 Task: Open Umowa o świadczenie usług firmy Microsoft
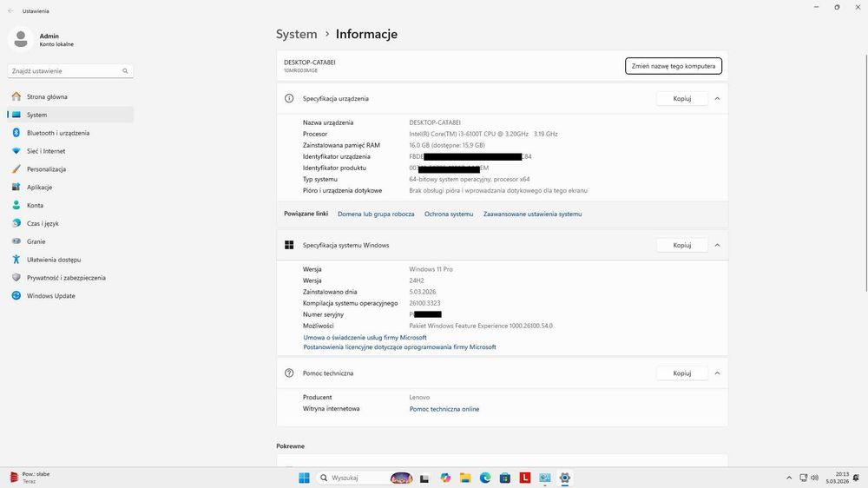click(x=365, y=337)
